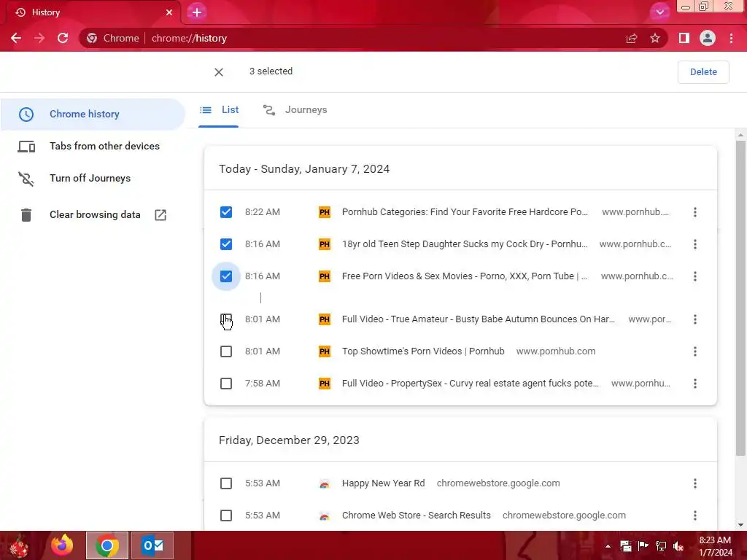Check the Full Video - True Amateur entry

tap(226, 319)
